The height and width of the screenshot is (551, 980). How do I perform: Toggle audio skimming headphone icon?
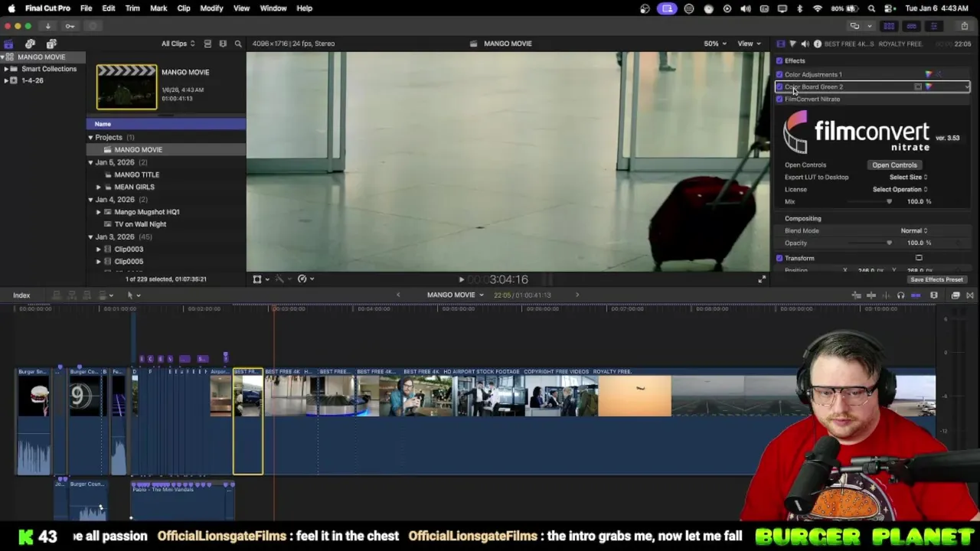pos(900,295)
